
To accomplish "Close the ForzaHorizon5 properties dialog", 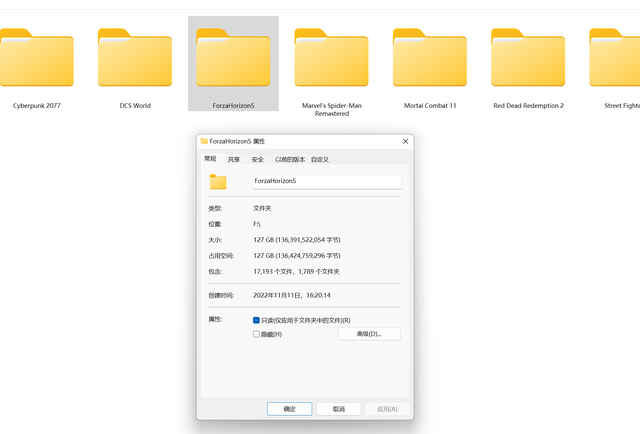I will (405, 141).
